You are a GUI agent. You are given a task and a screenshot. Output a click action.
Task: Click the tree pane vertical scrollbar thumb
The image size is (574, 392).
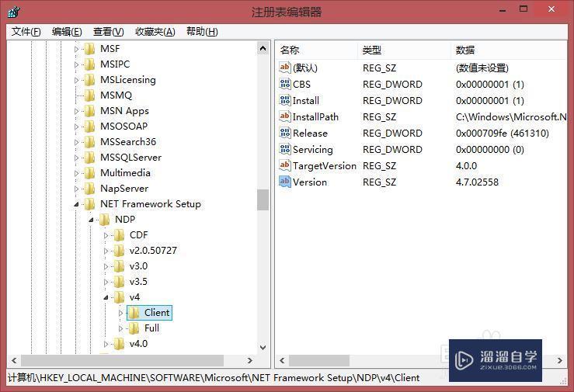[263, 199]
